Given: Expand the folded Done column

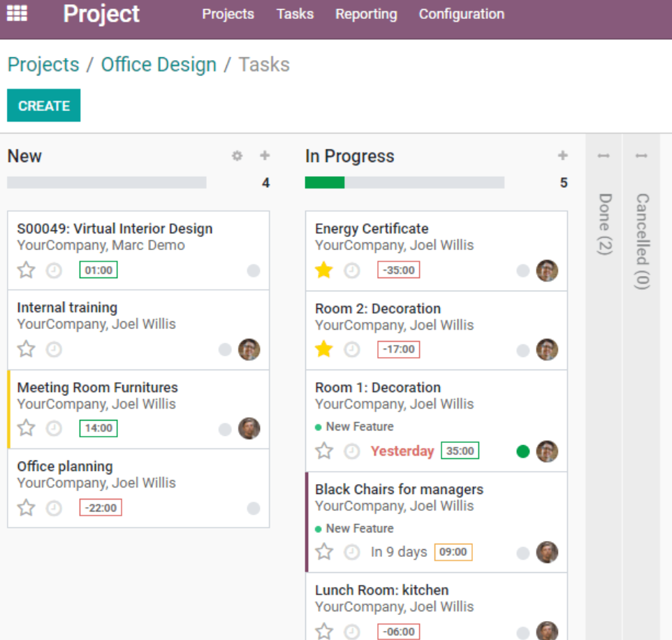Looking at the screenshot, I should [604, 224].
